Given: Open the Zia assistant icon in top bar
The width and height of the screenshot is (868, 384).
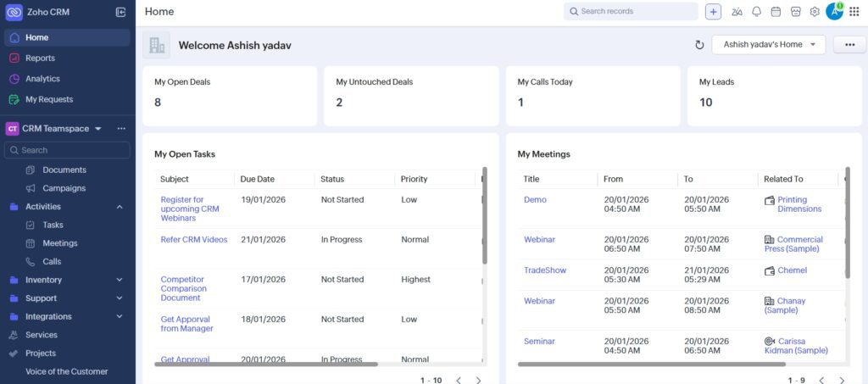Looking at the screenshot, I should pos(737,12).
